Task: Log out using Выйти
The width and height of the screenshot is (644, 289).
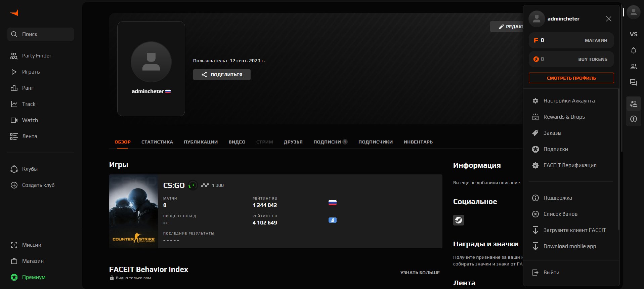Action: click(551, 273)
